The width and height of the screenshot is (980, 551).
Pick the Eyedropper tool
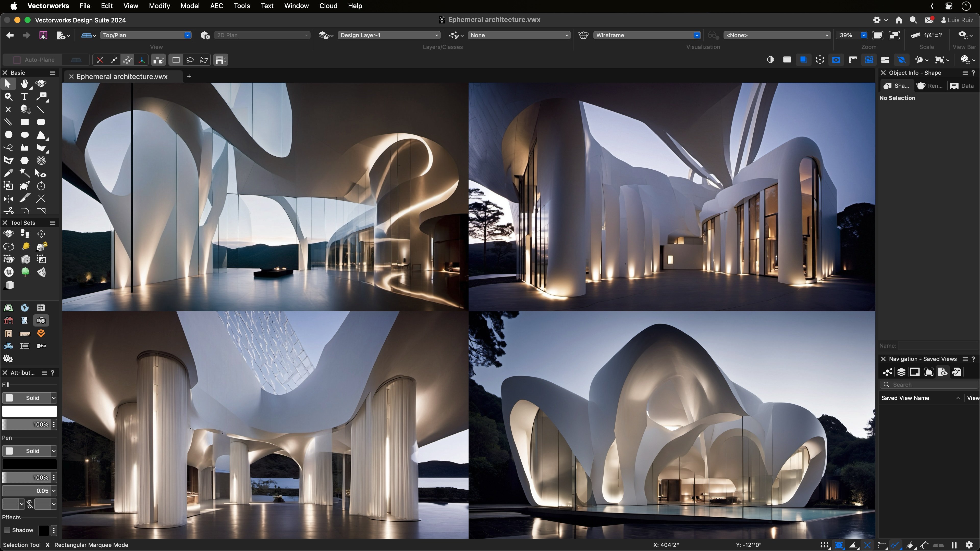point(9,173)
